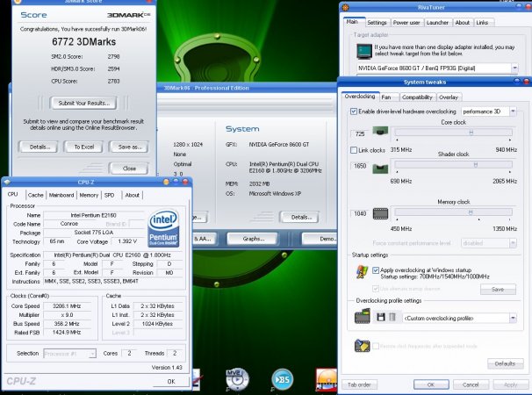This screenshot has height=395, width=532.
Task: Click the memory clock chip icon
Action: [380, 213]
